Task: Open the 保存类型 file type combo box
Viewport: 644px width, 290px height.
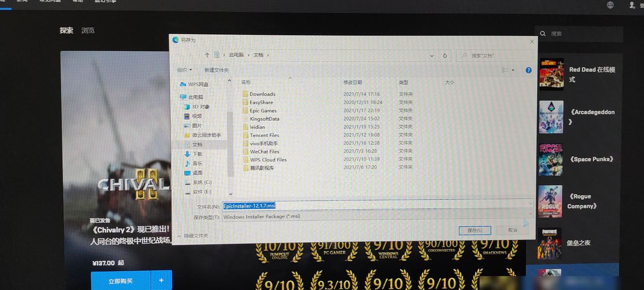Action: coord(377,215)
